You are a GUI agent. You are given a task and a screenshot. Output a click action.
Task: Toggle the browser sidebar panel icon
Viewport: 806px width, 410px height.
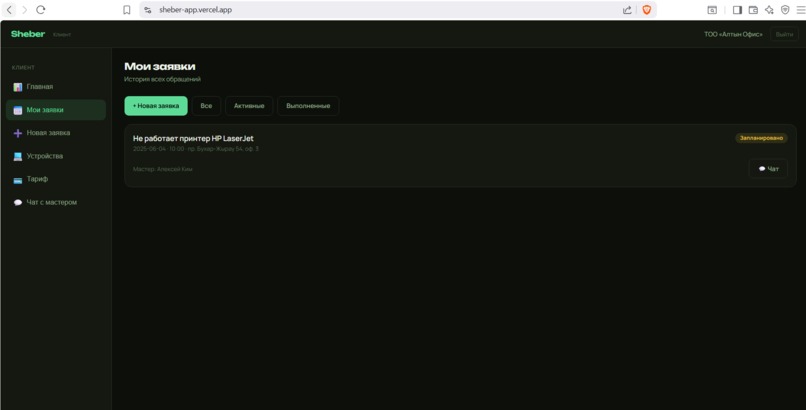click(x=737, y=10)
